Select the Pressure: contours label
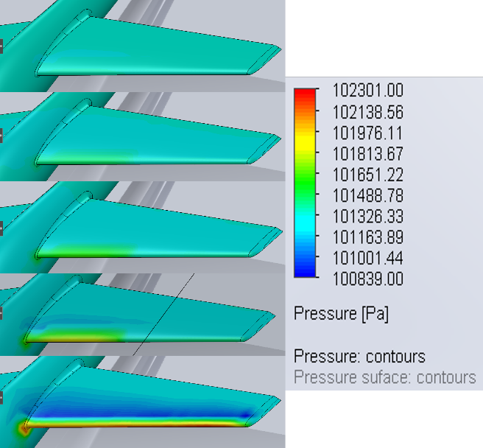Screen dimensions: 483x448 pos(359,357)
